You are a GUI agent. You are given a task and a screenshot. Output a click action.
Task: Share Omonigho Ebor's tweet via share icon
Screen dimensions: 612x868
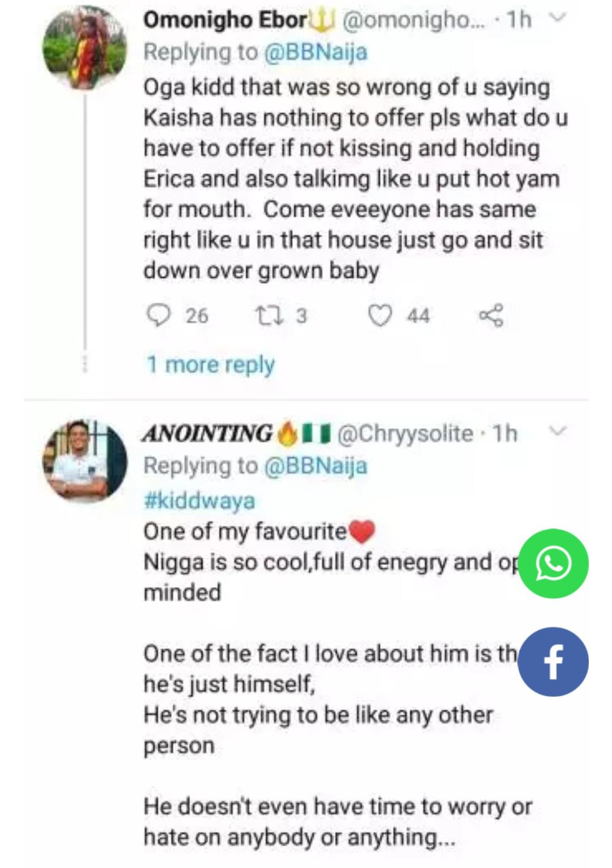490,316
